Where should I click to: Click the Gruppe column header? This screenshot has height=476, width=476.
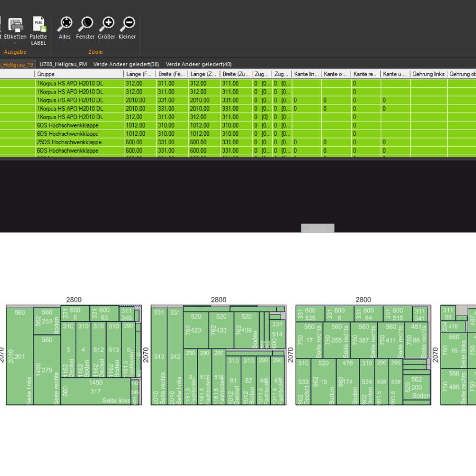(x=78, y=74)
